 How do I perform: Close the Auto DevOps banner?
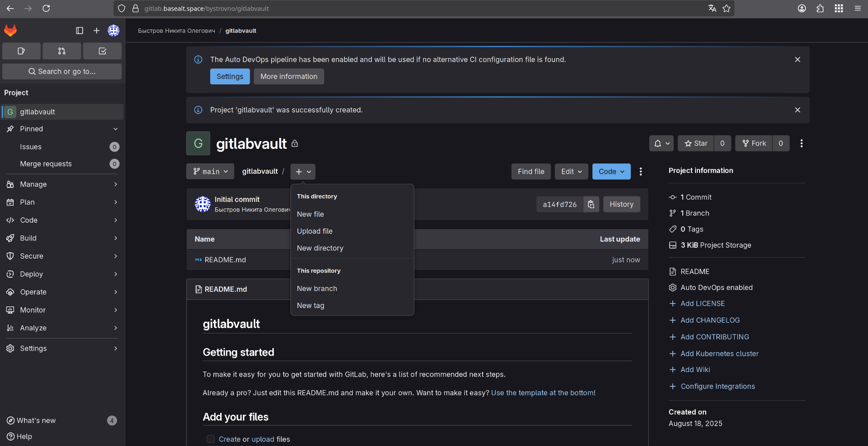coord(798,59)
